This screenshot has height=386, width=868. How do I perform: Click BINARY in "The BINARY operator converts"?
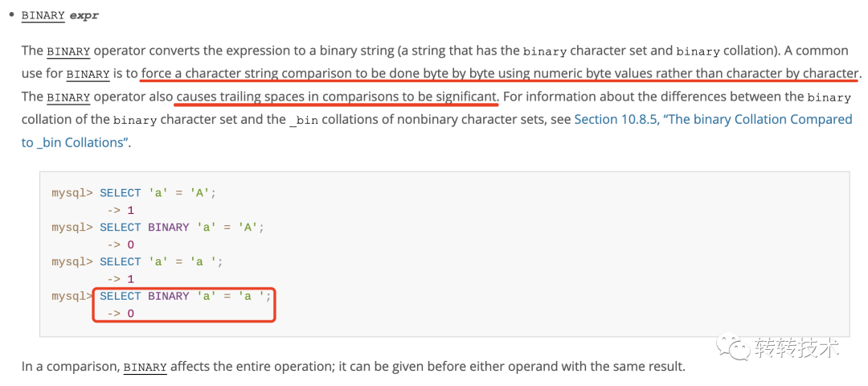point(68,51)
